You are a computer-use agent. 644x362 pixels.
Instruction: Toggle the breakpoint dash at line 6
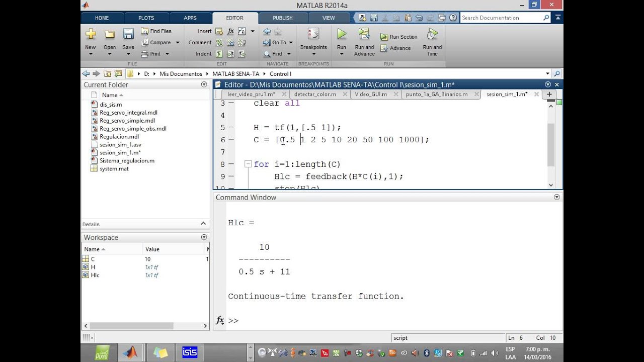click(x=231, y=140)
